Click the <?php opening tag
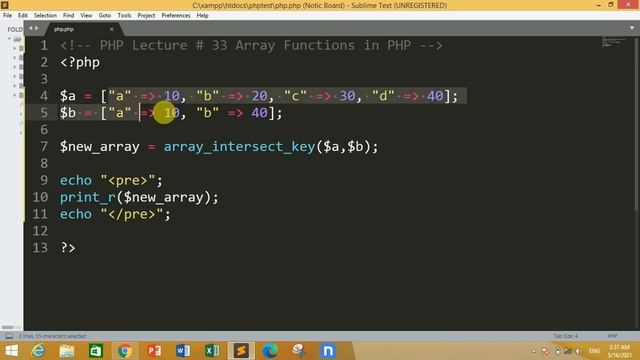 (x=80, y=62)
